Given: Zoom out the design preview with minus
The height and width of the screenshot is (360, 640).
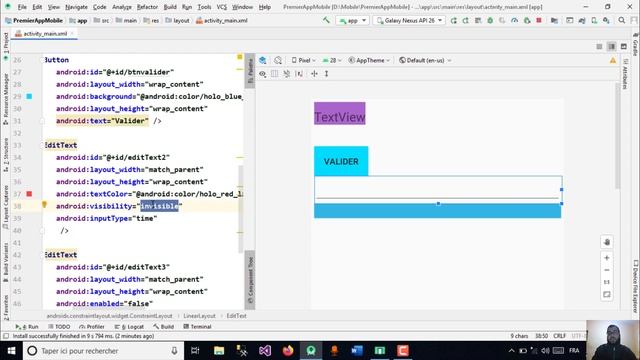Looking at the screenshot, I should [x=607, y=270].
